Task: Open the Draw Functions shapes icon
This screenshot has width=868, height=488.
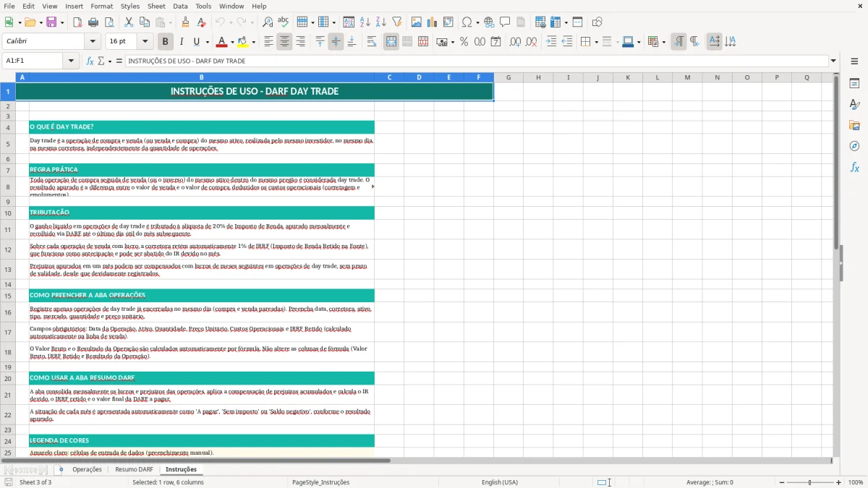Action: (x=597, y=22)
